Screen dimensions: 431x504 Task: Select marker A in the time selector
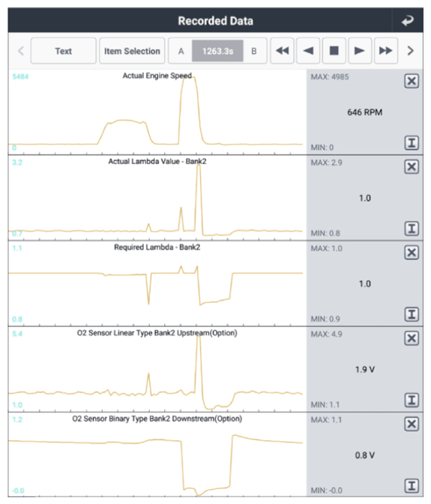[x=181, y=51]
